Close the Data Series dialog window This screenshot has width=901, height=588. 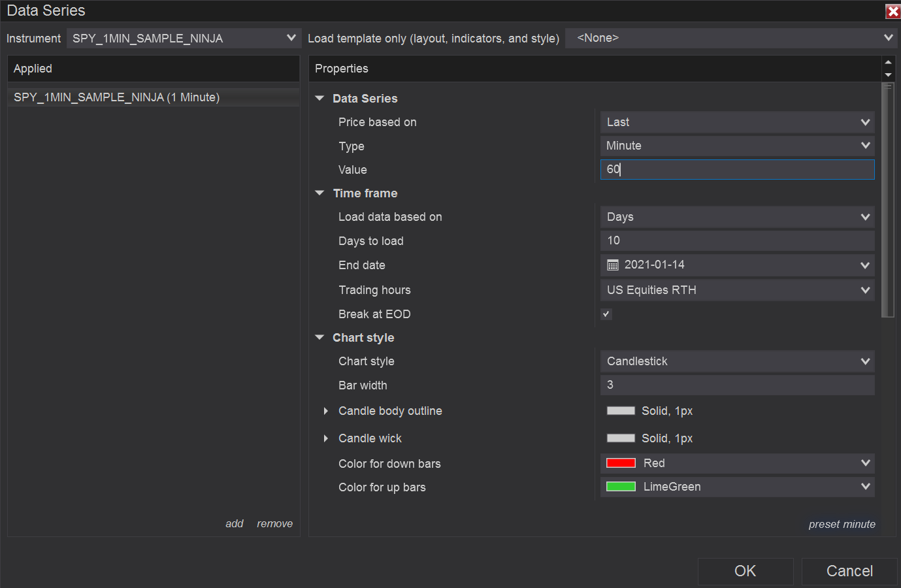(x=893, y=11)
